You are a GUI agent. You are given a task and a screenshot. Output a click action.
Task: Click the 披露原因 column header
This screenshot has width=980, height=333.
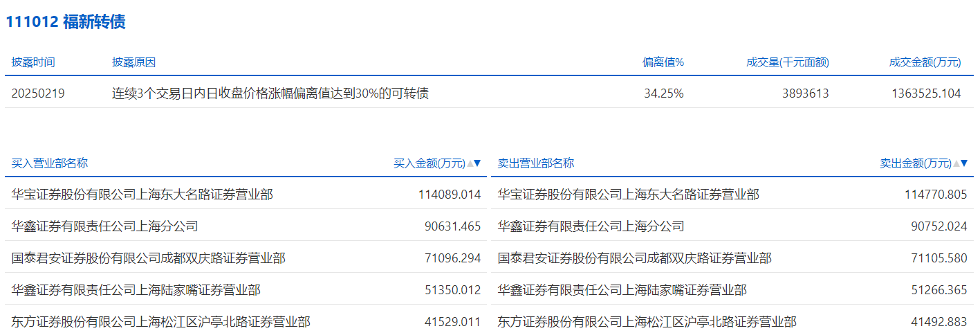134,62
